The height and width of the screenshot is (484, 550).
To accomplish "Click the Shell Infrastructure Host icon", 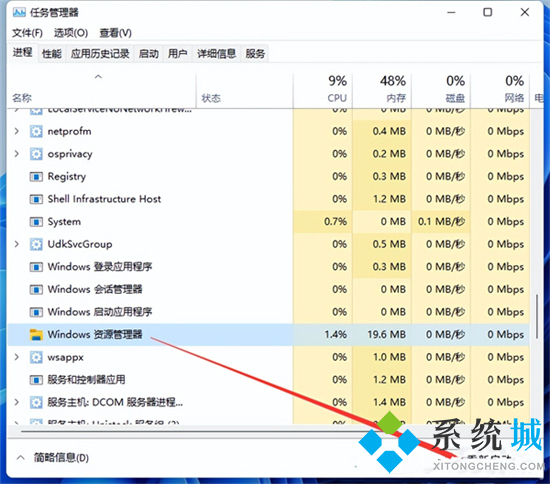I will [x=36, y=199].
